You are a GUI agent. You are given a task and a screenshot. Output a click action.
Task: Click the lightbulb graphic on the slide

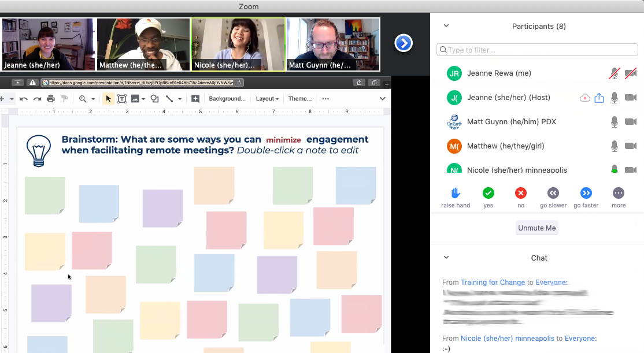[39, 151]
